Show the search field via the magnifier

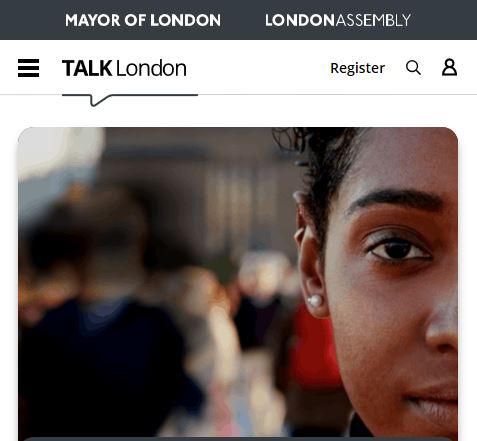[413, 68]
